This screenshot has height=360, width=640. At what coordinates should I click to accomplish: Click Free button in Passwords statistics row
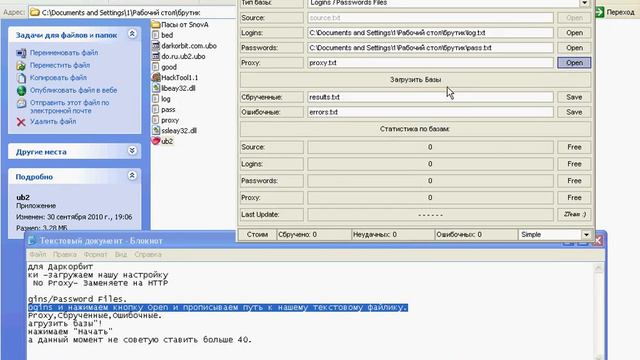[574, 181]
